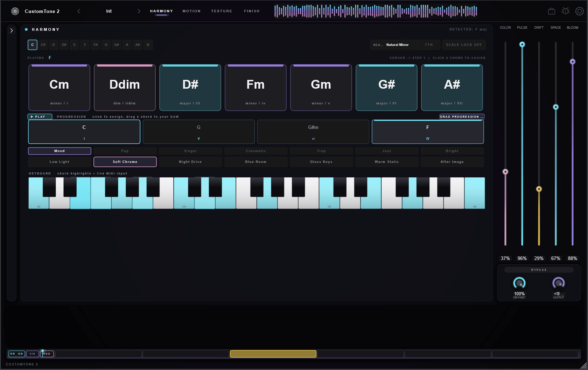
Task: Choose the Cinematic category
Action: (256, 151)
